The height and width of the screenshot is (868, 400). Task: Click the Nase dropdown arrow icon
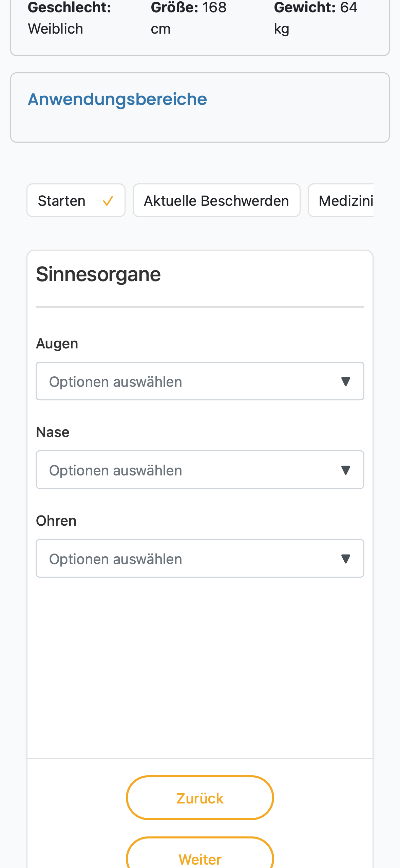click(345, 470)
